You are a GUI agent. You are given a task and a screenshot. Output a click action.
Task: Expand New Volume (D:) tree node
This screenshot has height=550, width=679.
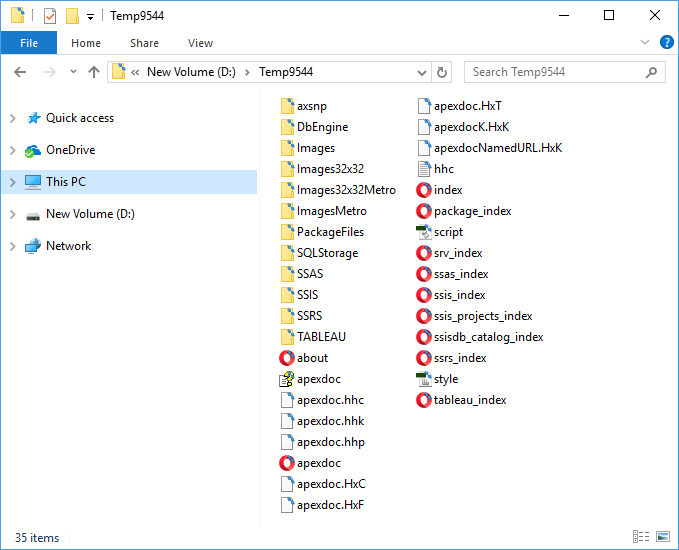13,214
